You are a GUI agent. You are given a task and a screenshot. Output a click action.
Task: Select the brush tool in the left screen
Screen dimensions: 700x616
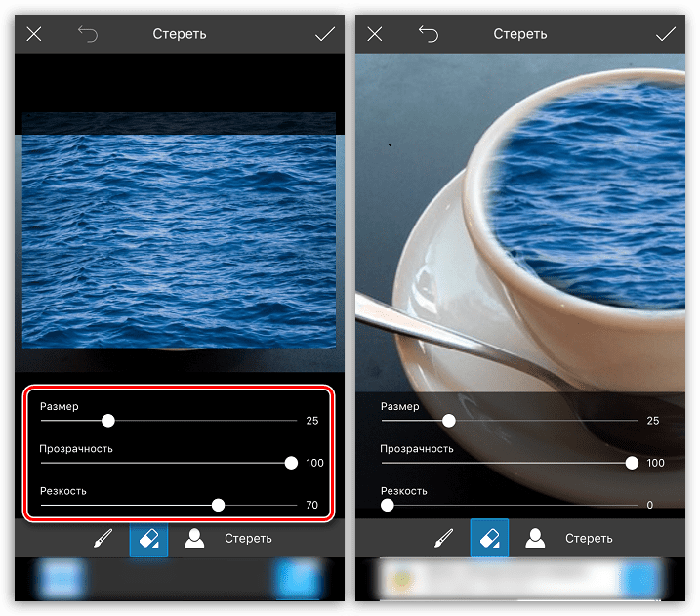[103, 538]
